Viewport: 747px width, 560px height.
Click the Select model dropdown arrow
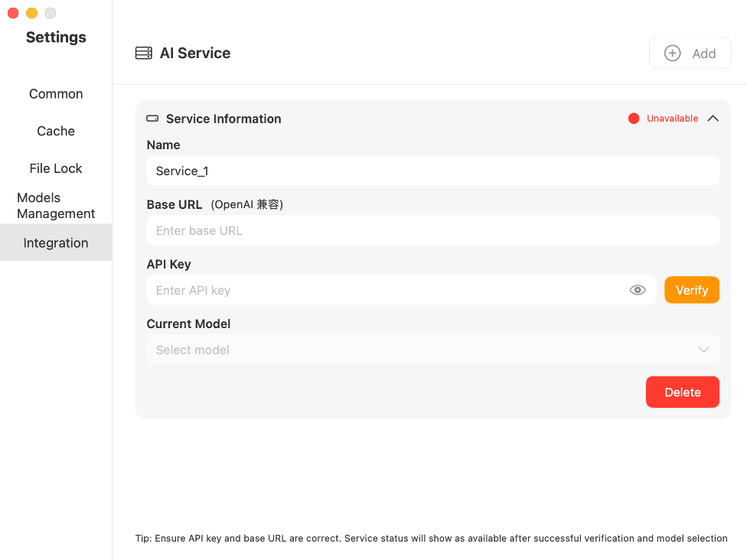tap(703, 350)
